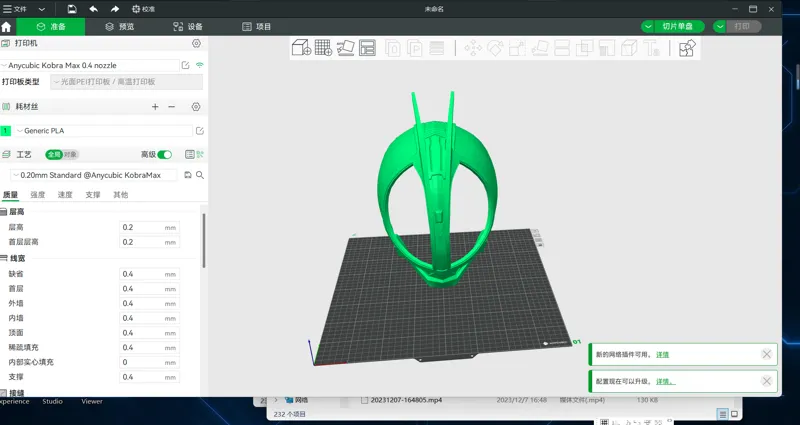The width and height of the screenshot is (800, 425).
Task: Click the green filament 1 color swatch
Action: pyautogui.click(x=6, y=131)
